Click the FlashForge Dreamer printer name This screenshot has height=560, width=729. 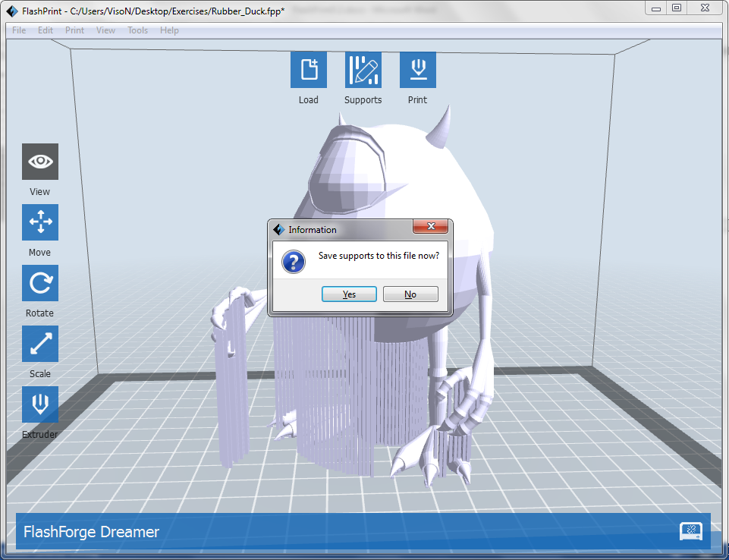(x=91, y=532)
